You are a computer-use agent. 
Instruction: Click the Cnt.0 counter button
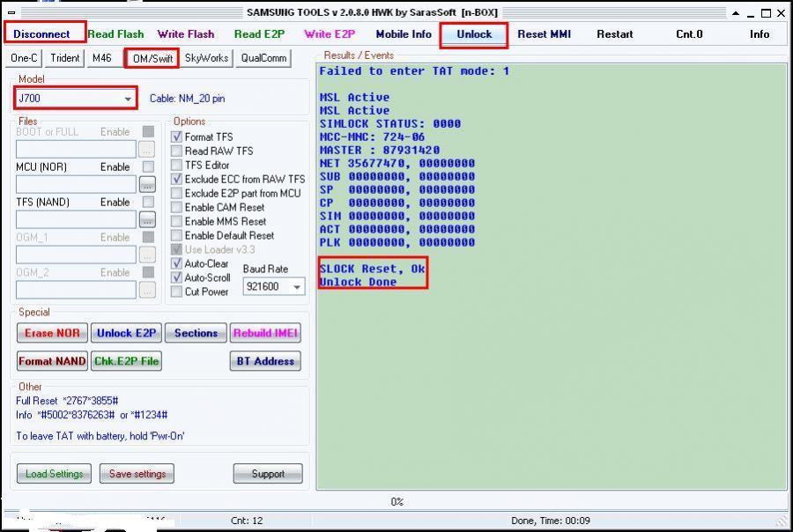pos(689,33)
